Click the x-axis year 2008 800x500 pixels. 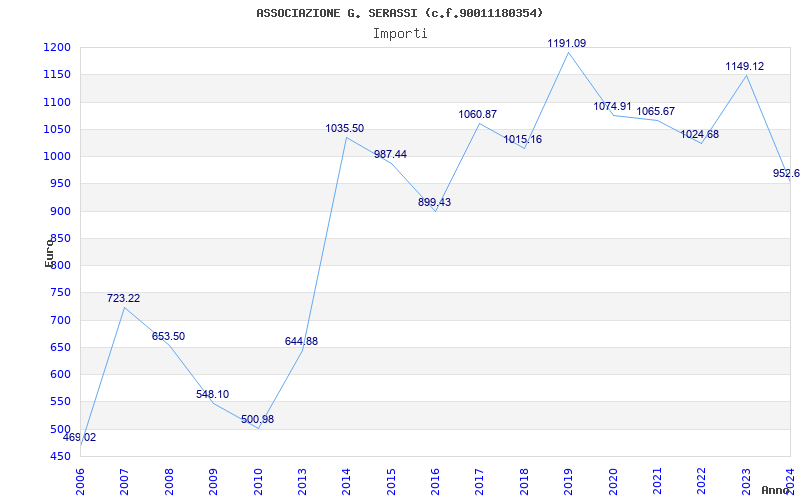coord(169,482)
